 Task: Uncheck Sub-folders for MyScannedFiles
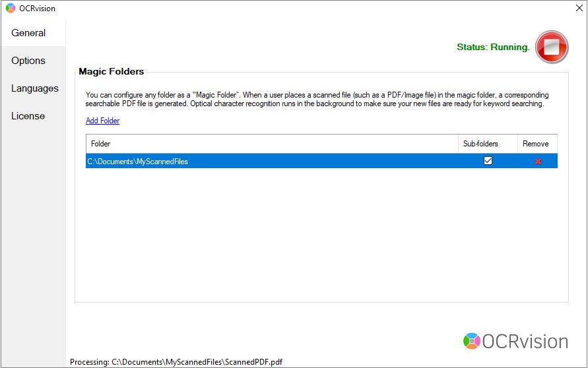click(488, 161)
